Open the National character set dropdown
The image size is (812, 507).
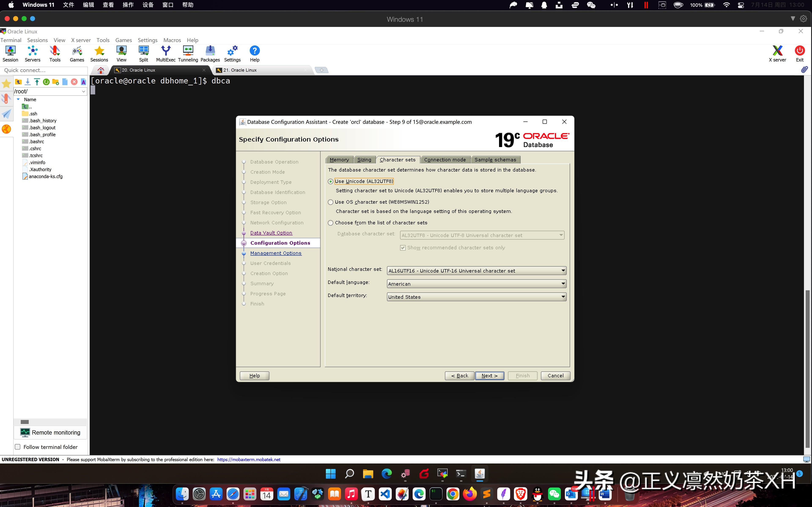tap(563, 271)
